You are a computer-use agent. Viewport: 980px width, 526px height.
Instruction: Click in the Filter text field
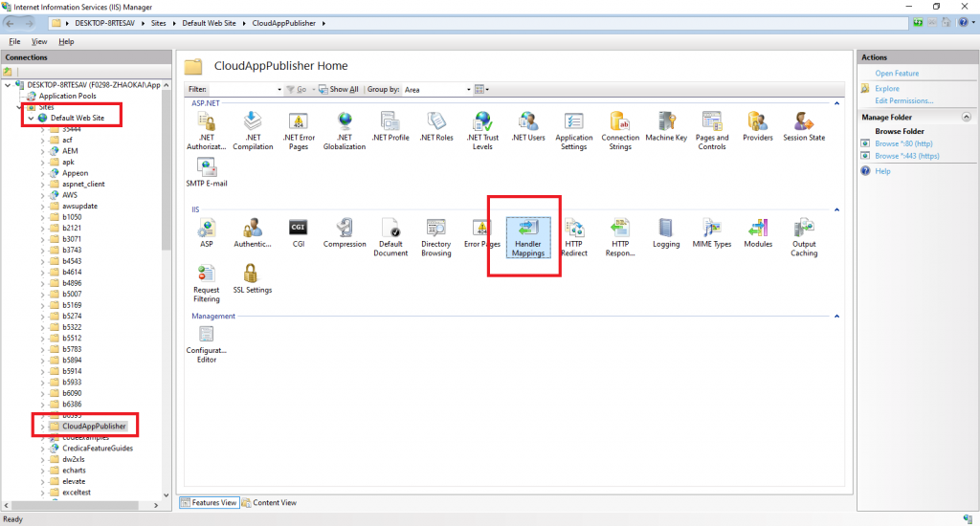point(245,90)
